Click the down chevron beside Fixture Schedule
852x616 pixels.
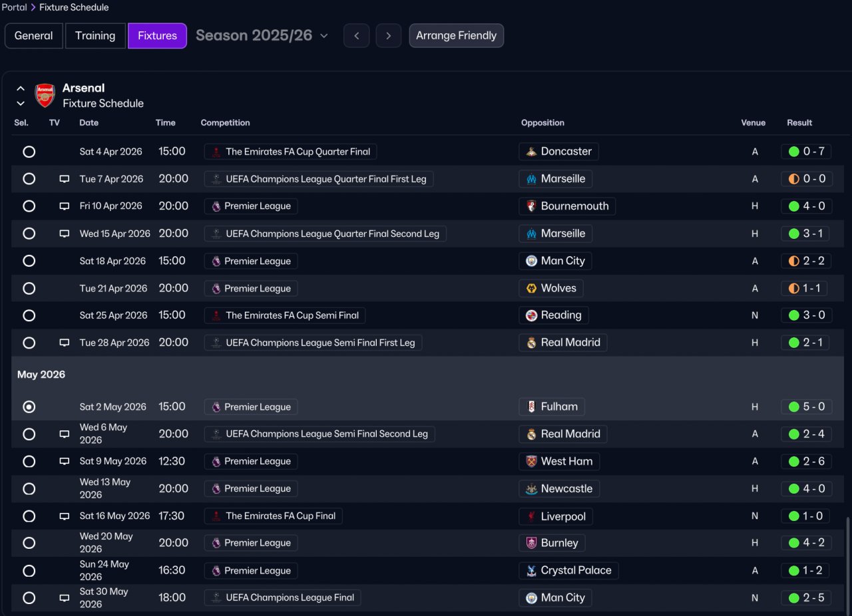click(x=21, y=104)
